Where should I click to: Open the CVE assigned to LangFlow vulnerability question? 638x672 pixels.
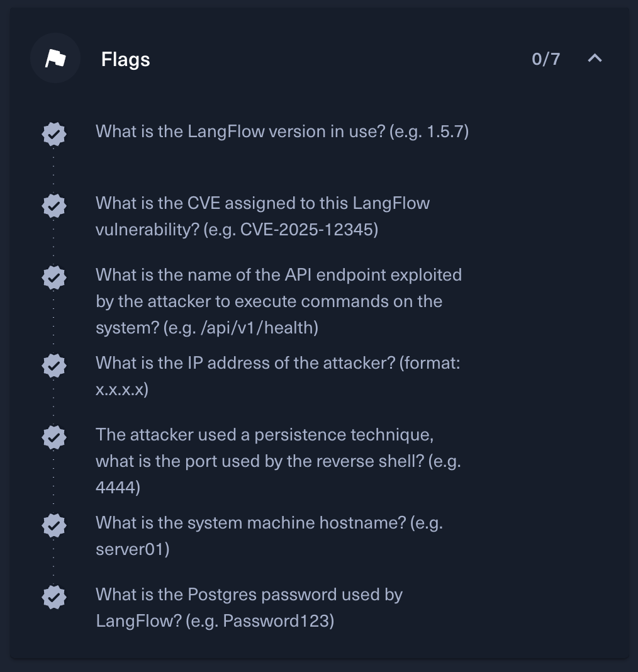(262, 216)
